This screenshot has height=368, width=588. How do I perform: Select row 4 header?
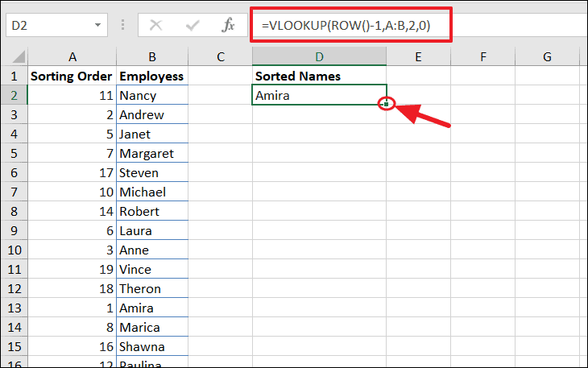[14, 134]
